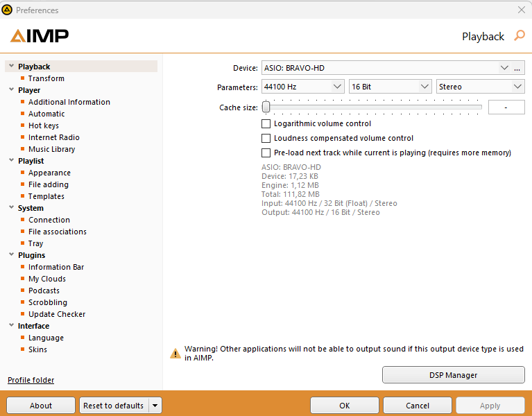The width and height of the screenshot is (532, 416).
Task: Open the Automatic settings page
Action: coord(46,114)
